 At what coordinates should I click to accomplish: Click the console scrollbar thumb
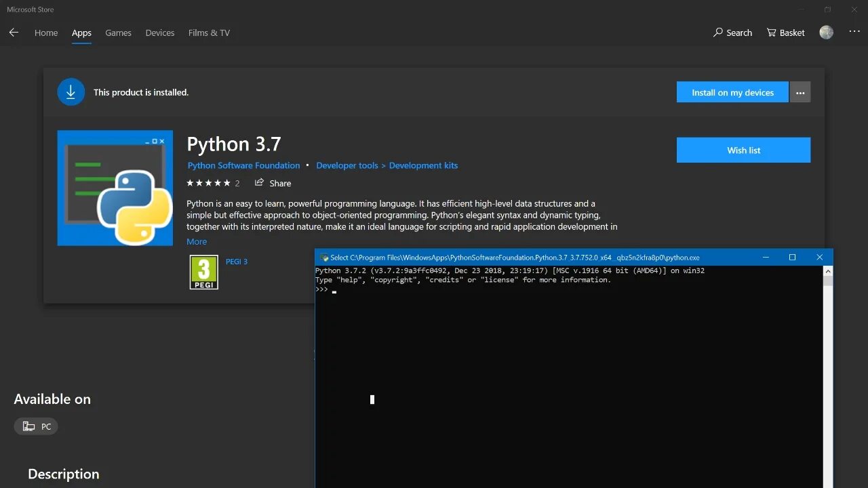point(828,281)
